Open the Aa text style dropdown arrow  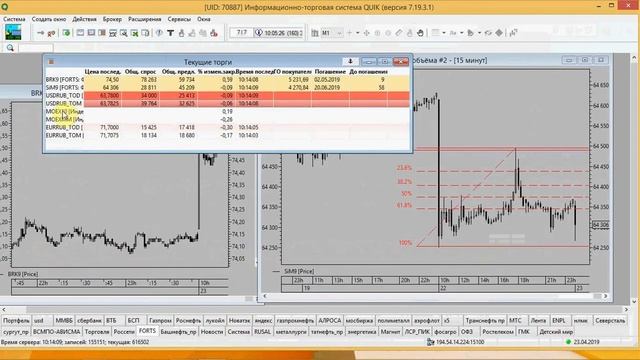[x=461, y=33]
